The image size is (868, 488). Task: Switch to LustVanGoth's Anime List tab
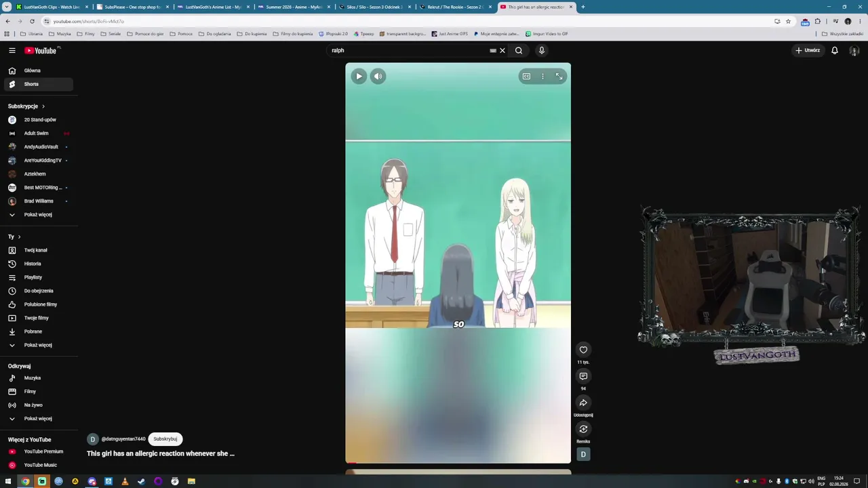point(214,7)
